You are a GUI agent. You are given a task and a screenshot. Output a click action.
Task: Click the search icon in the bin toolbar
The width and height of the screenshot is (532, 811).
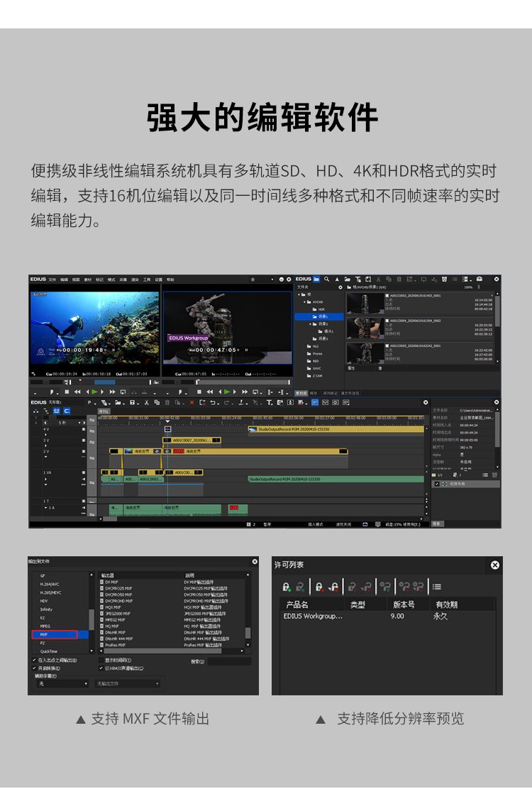[x=328, y=279]
